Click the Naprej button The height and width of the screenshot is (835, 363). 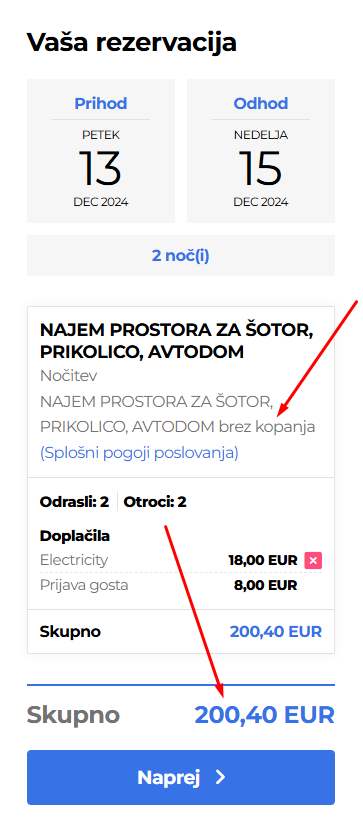[181, 777]
